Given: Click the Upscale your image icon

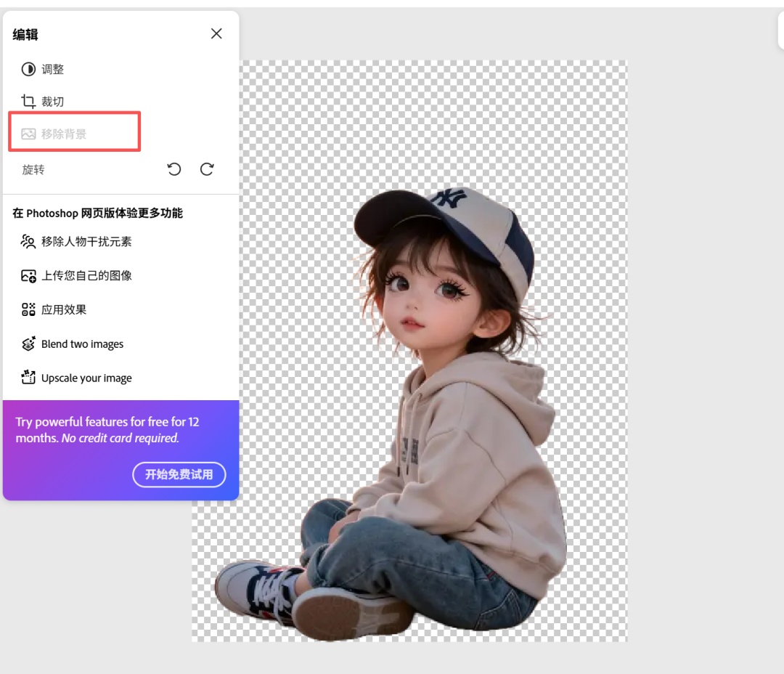Looking at the screenshot, I should pyautogui.click(x=28, y=378).
